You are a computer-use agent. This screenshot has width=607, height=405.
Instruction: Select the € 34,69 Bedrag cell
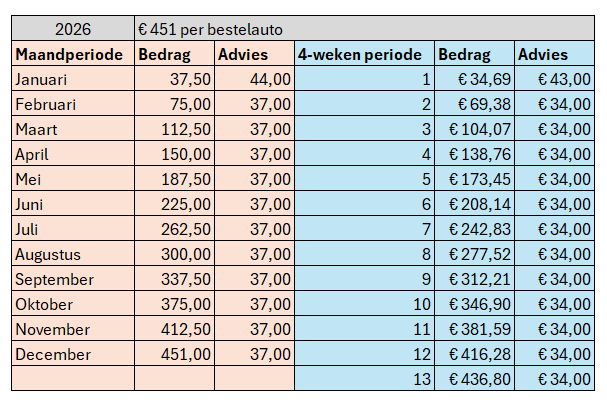(475, 79)
